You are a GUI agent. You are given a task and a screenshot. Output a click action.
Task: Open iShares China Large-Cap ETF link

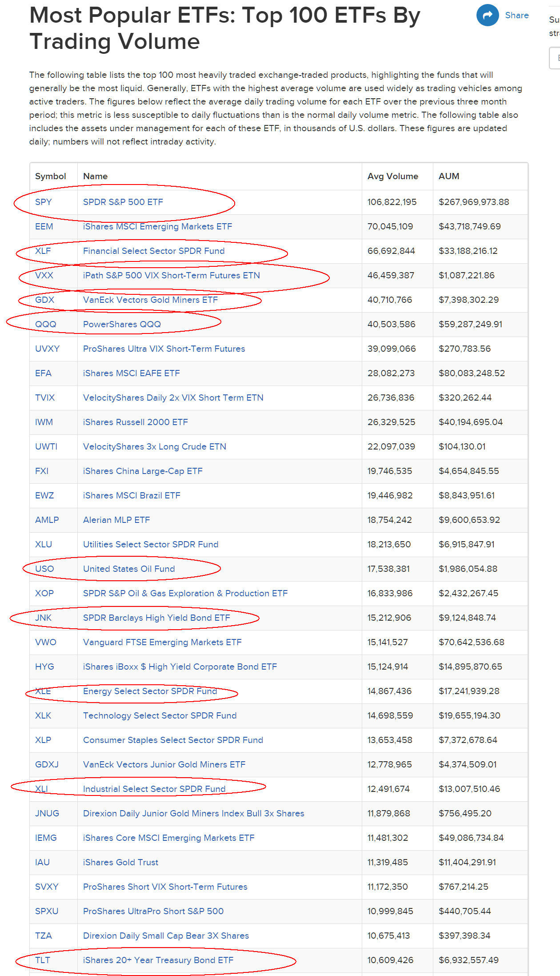(x=143, y=471)
